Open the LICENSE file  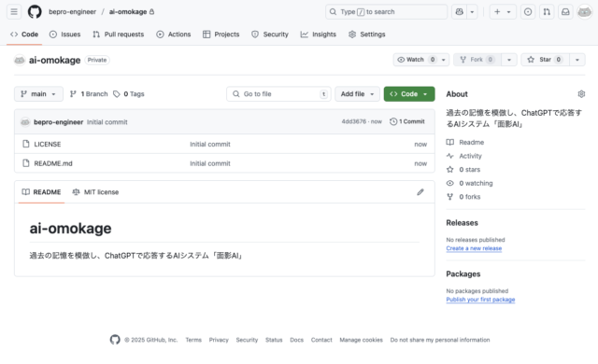(x=48, y=145)
